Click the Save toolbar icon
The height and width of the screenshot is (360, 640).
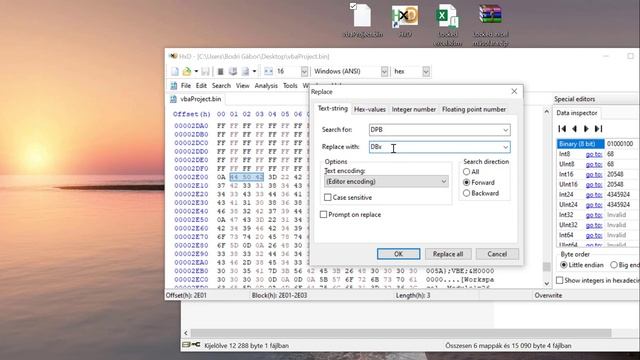(205, 71)
